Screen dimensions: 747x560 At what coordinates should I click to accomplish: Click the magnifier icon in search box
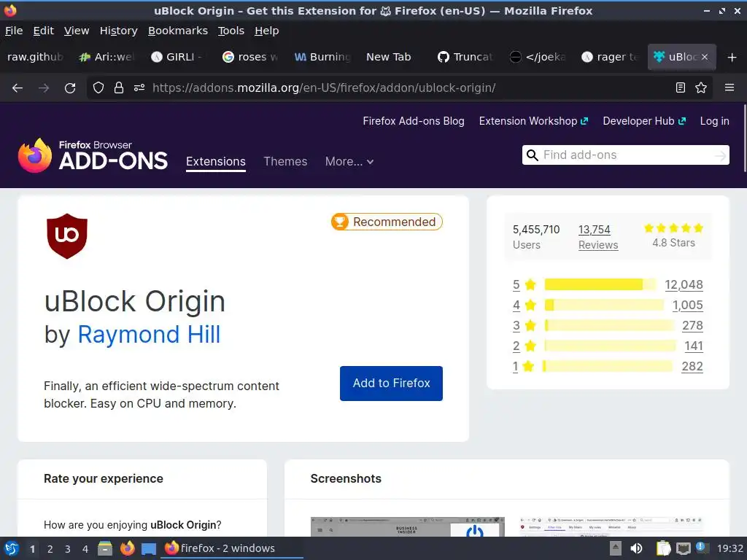pos(533,155)
